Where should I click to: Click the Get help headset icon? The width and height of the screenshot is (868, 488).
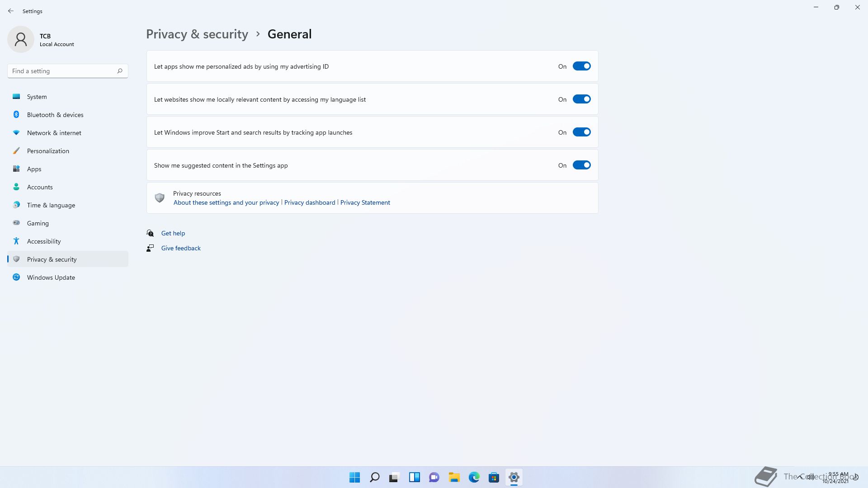[x=150, y=233]
